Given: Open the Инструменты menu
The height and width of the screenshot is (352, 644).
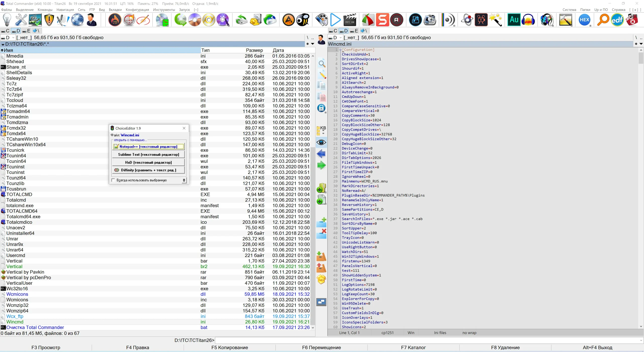Looking at the screenshot, I should (164, 10).
